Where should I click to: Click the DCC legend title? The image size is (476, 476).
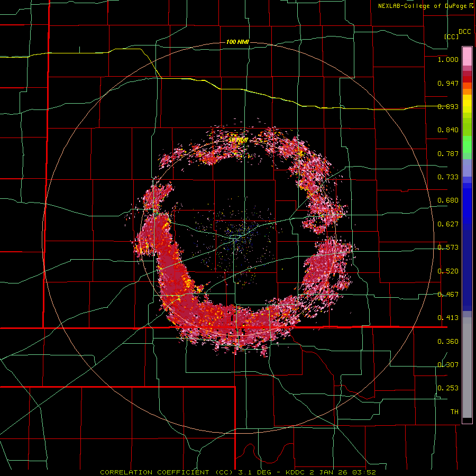(x=465, y=32)
